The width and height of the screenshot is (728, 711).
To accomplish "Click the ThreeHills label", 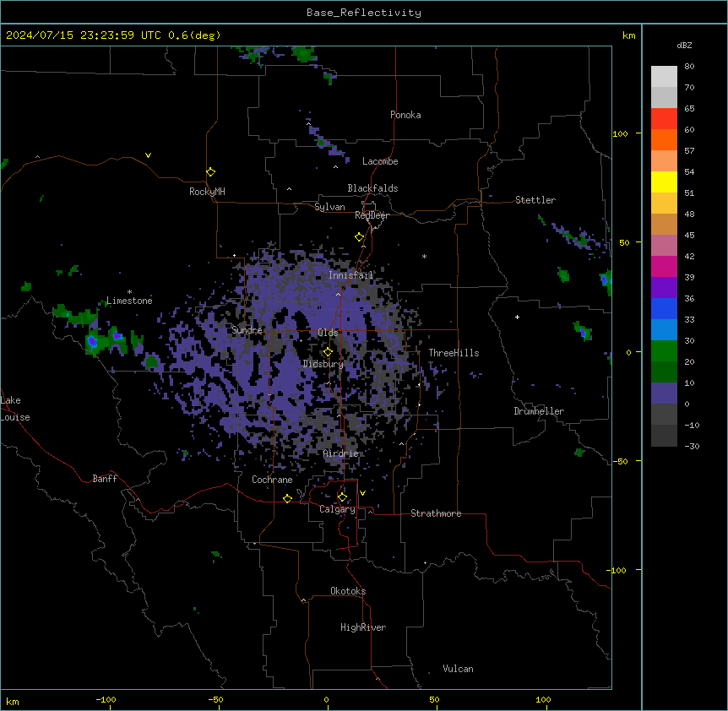I will [454, 353].
